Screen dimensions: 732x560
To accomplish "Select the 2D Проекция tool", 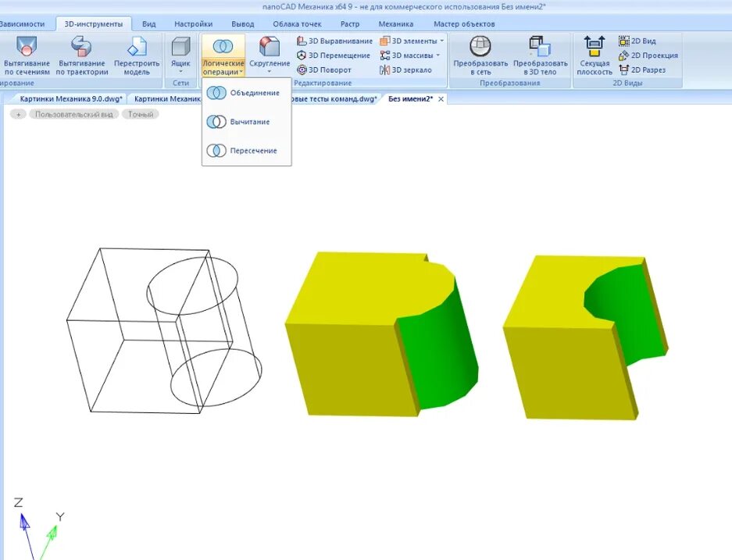I will point(648,55).
